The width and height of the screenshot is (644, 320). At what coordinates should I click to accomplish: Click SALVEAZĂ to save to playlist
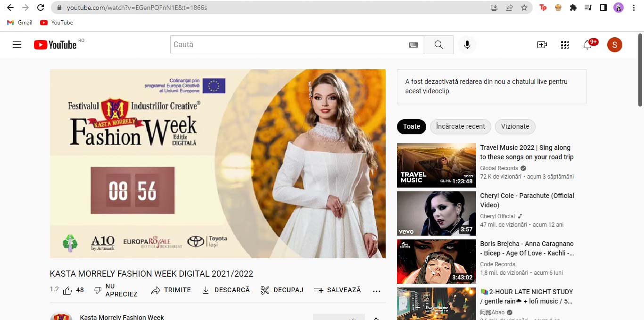click(x=337, y=290)
